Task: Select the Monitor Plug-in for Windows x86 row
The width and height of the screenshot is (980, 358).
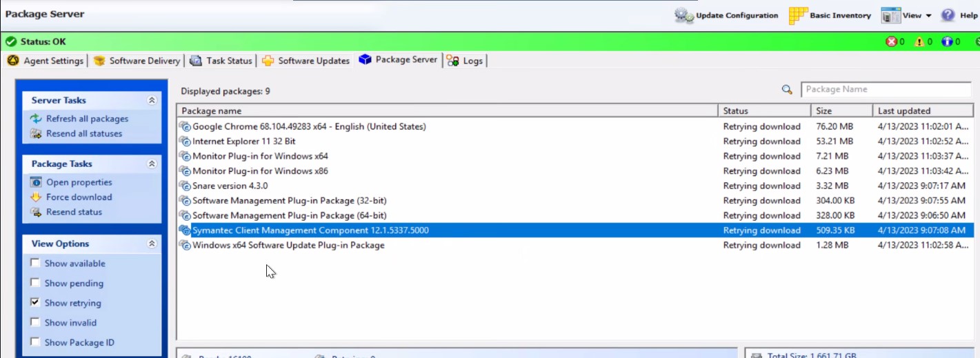Action: coord(575,171)
